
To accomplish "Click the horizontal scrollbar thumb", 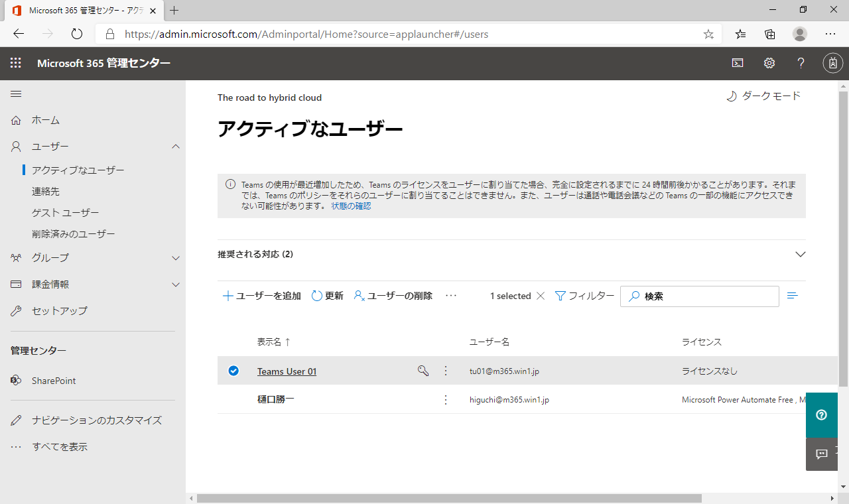I will 449,498.
